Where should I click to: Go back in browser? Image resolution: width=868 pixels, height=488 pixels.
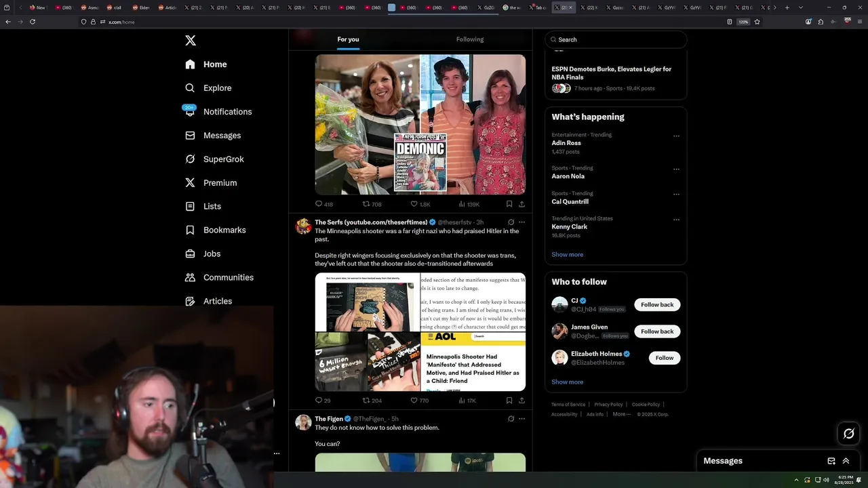(x=8, y=22)
